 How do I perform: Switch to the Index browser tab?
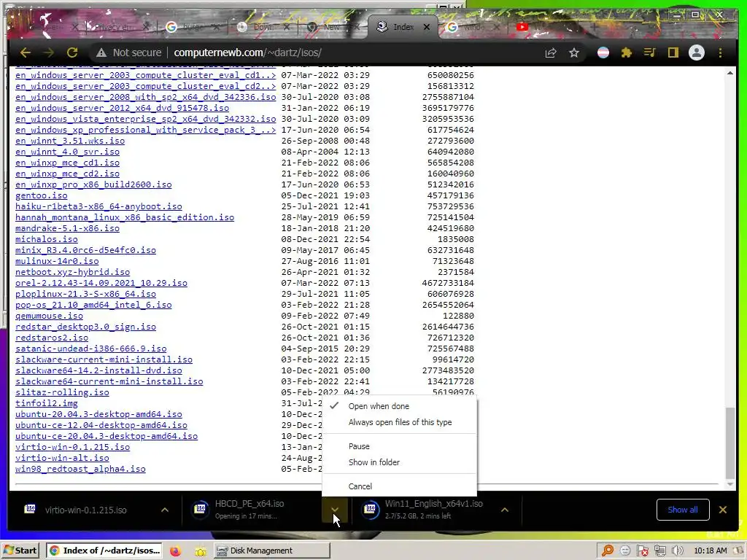pos(403,27)
